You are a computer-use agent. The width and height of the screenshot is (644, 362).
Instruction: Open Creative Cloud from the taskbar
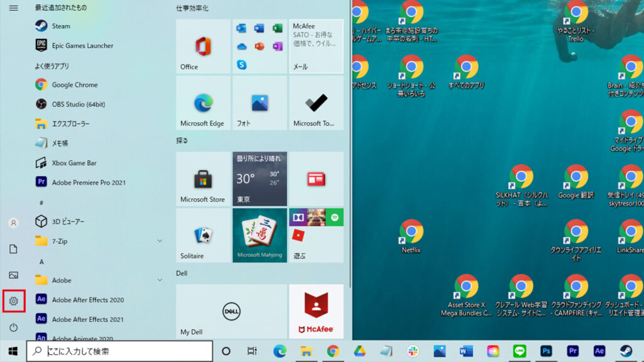pos(493,351)
